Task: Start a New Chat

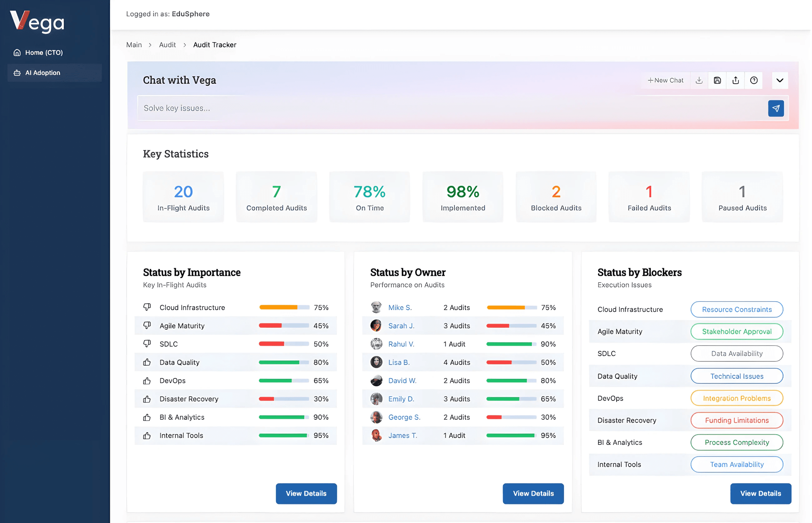Action: point(665,81)
